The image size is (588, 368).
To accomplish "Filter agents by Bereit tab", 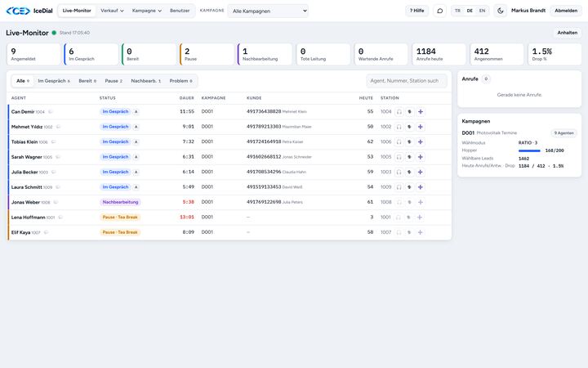I will [x=87, y=81].
